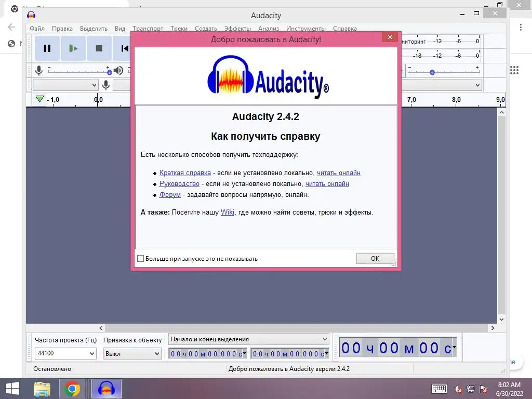Click the horizontal scrollbar left arrow
532x399 pixels.
click(x=101, y=328)
